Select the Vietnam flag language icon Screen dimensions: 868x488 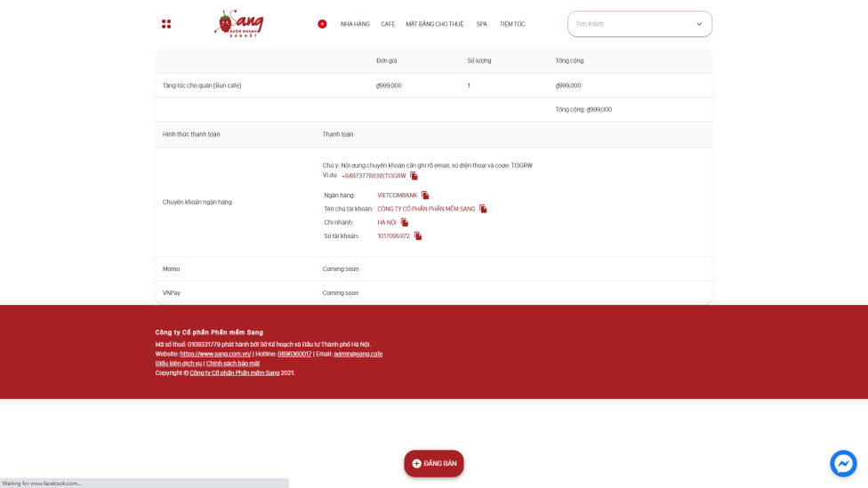pos(322,24)
